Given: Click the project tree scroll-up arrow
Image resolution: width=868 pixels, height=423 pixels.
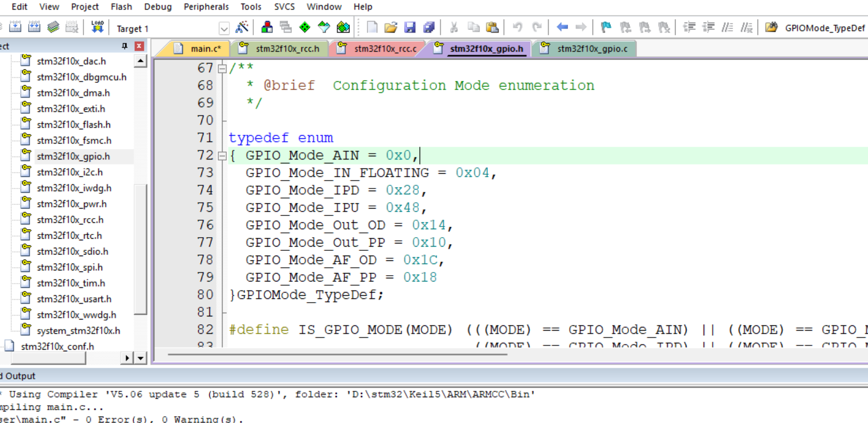Looking at the screenshot, I should (140, 61).
